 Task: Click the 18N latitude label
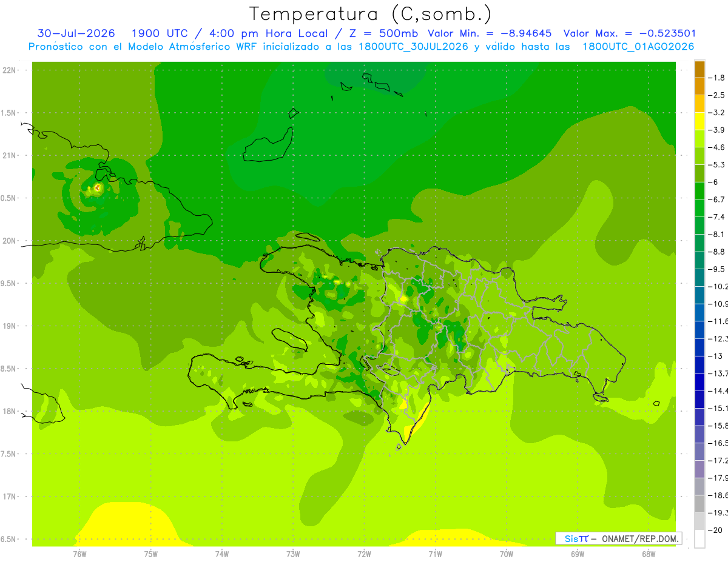pyautogui.click(x=10, y=411)
